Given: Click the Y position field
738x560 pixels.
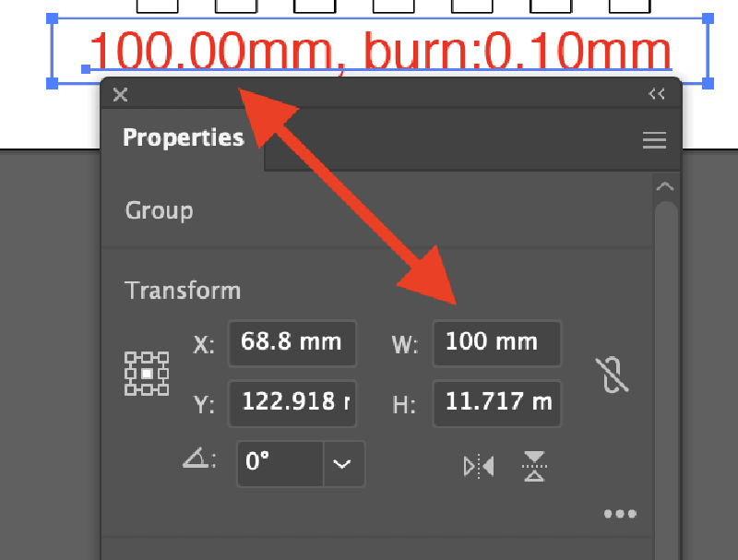Looking at the screenshot, I should tap(292, 403).
